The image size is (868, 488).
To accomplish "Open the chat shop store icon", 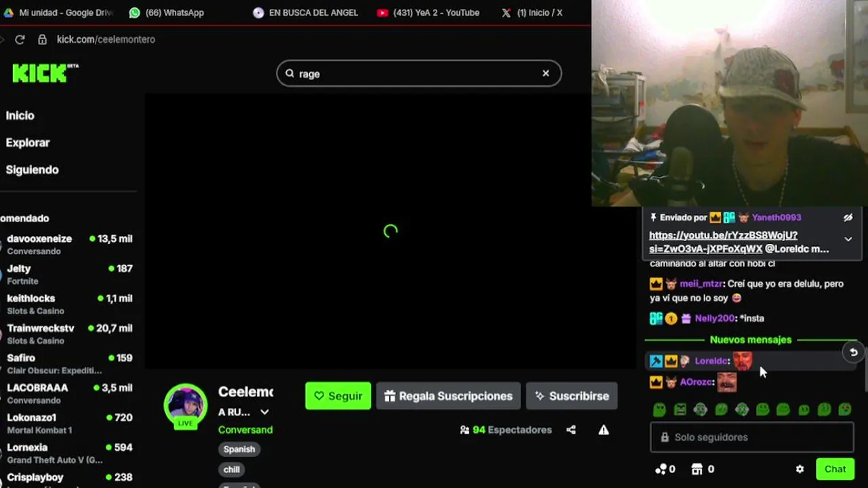I will 696,469.
